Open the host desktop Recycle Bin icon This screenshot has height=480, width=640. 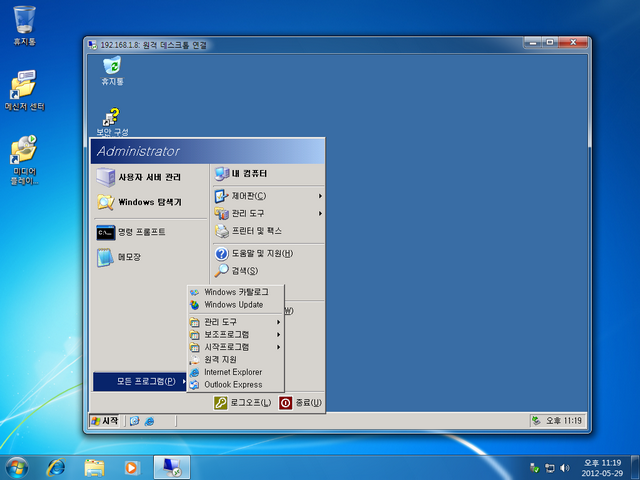pyautogui.click(x=24, y=25)
